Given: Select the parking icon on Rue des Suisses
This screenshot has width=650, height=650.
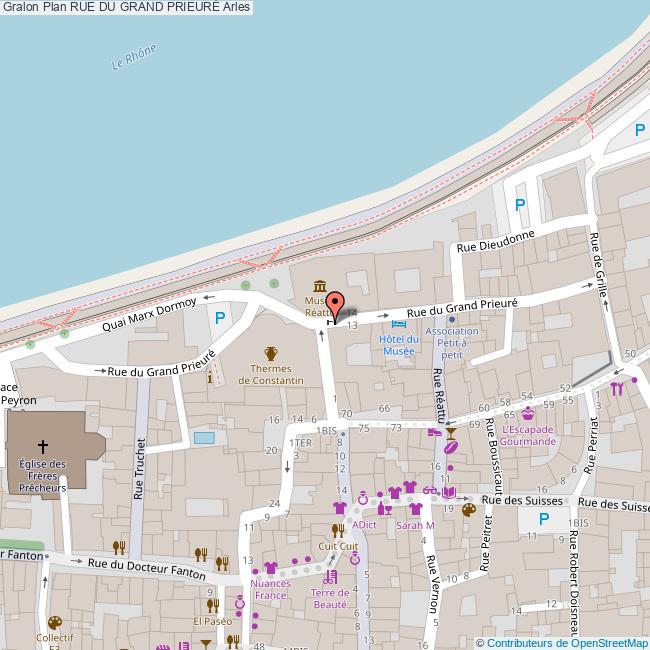Looking at the screenshot, I should 545,518.
